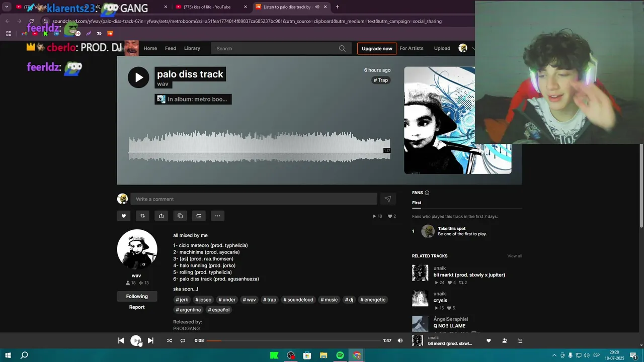Viewport: 644px width, 362px height.
Task: Click into the Write a comment field
Action: click(x=254, y=199)
